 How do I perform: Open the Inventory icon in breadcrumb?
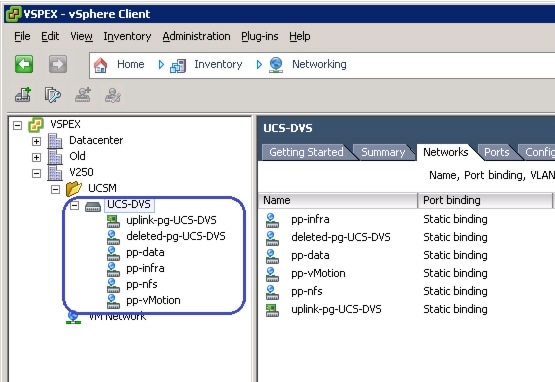coord(178,65)
